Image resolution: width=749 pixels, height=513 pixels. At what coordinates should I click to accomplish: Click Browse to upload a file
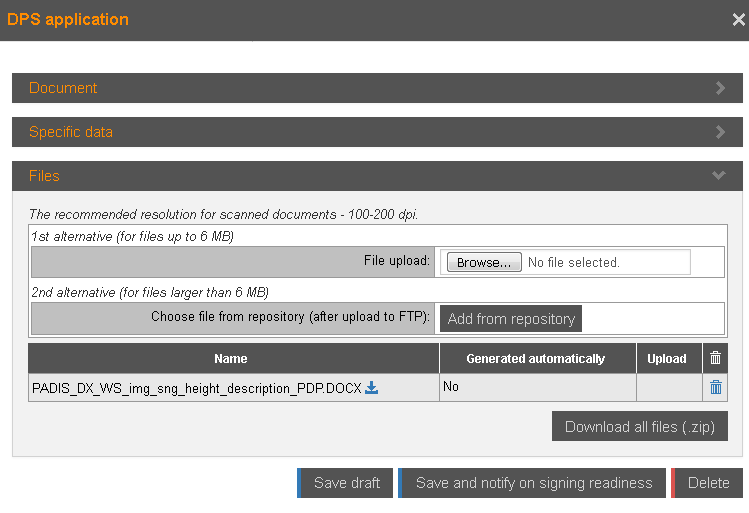point(484,262)
